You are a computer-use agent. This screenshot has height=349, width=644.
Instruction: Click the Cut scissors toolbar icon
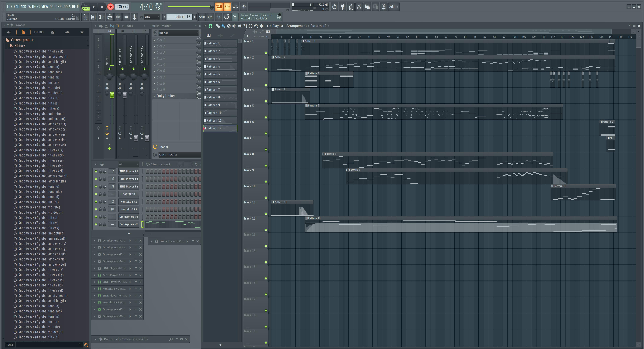359,7
